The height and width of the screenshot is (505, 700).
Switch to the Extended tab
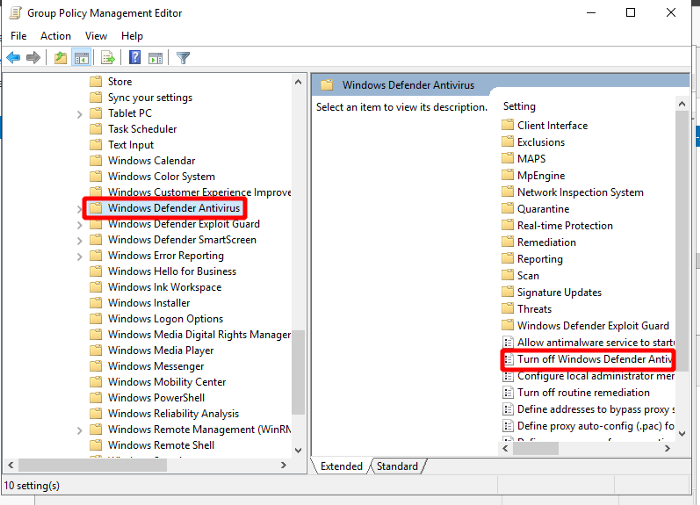pyautogui.click(x=341, y=466)
